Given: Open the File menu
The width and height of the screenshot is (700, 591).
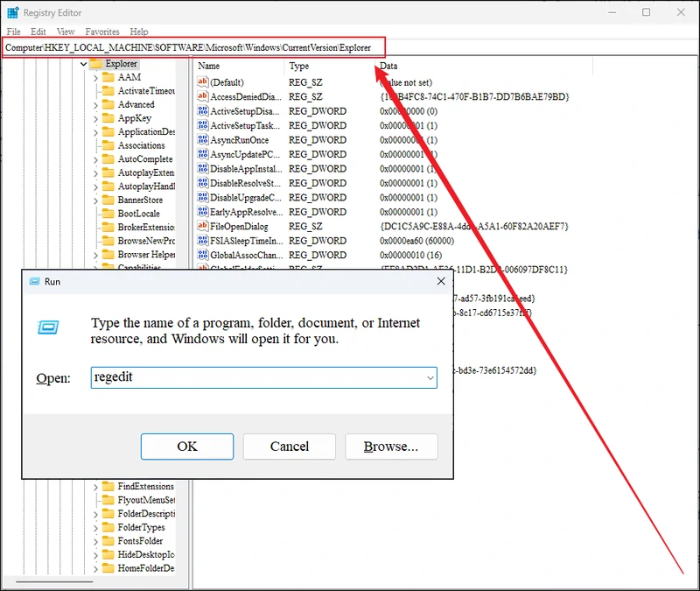Looking at the screenshot, I should tap(13, 32).
